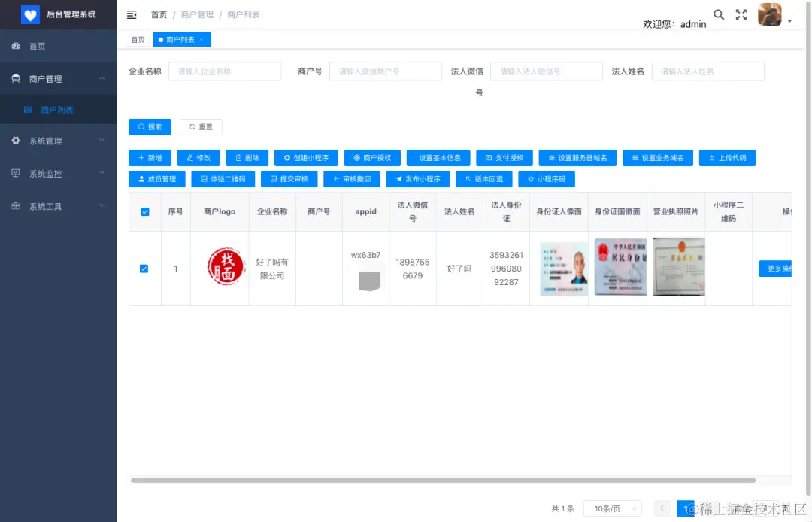Open search using the magnifier icon
This screenshot has width=812, height=522.
718,14
